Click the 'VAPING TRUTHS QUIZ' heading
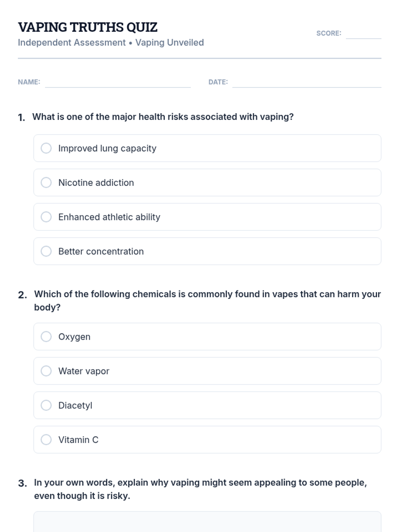Image resolution: width=399 pixels, height=532 pixels. point(88,27)
